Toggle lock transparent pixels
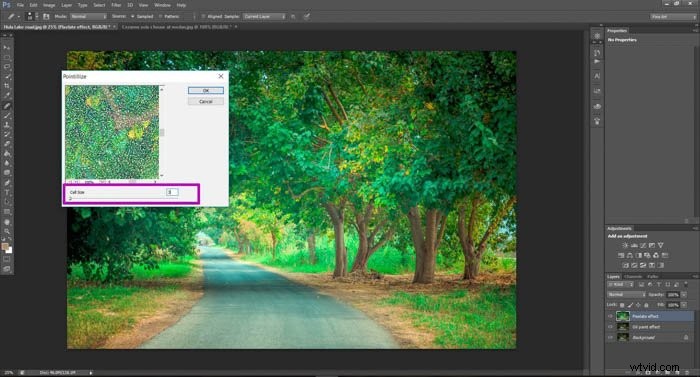Viewport: 700px width, 377px height. click(622, 305)
